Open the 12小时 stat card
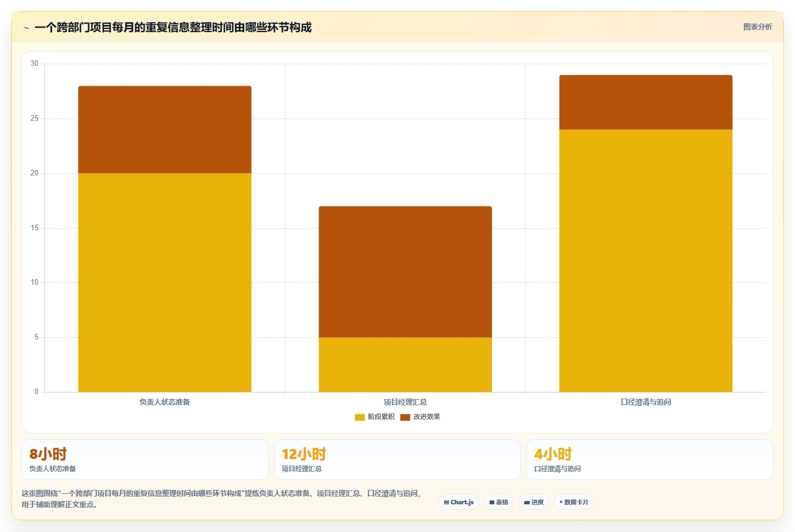 pos(397,459)
